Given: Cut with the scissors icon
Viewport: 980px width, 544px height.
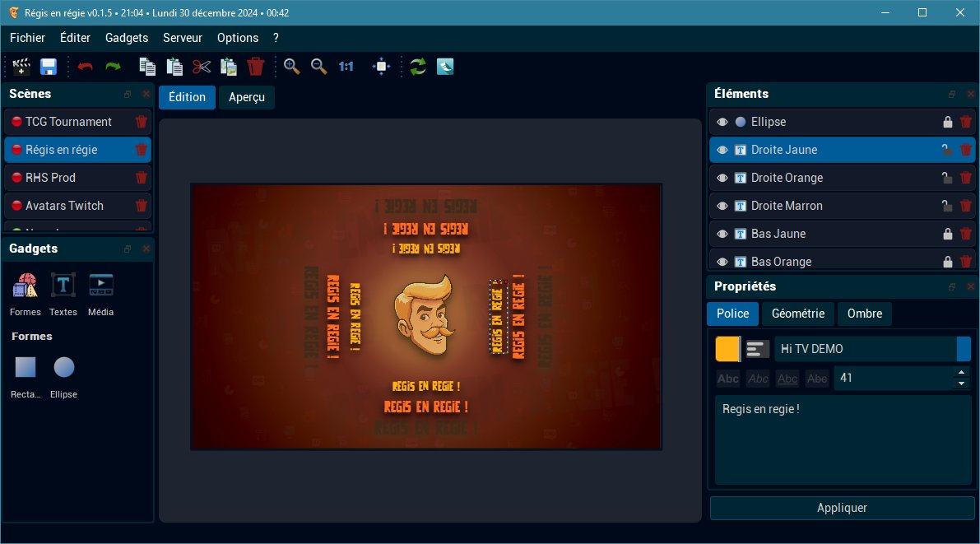Looking at the screenshot, I should (202, 67).
